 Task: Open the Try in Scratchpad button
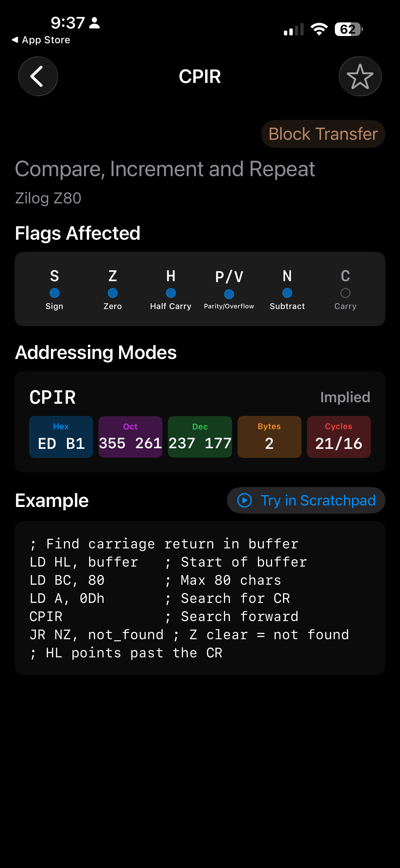click(306, 500)
